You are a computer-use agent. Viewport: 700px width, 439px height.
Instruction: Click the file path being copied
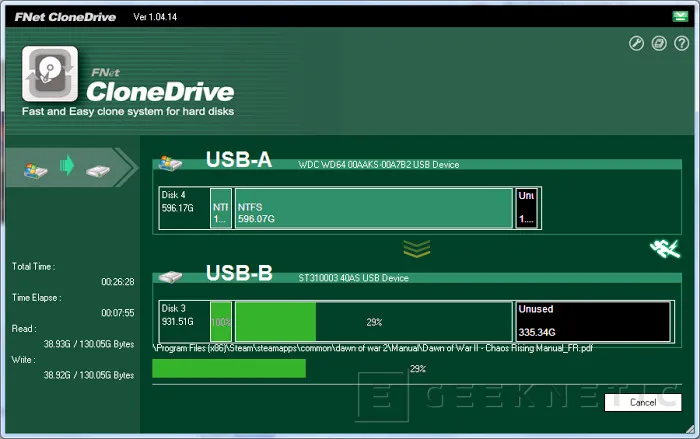(x=373, y=348)
